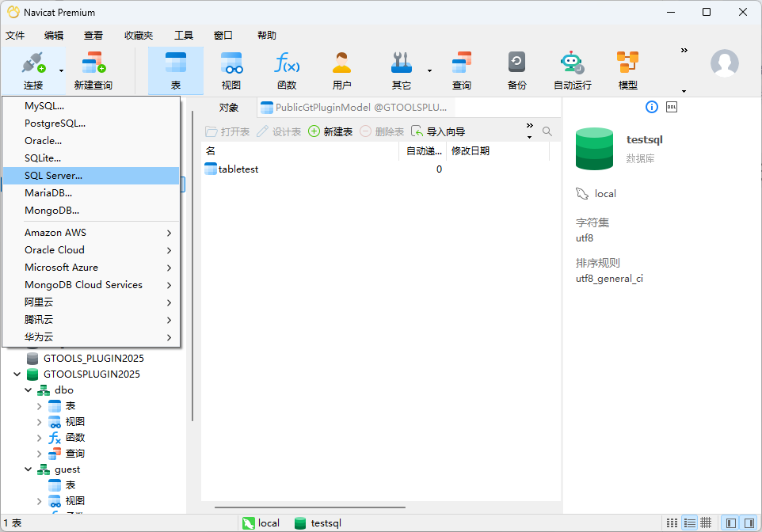The width and height of the screenshot is (762, 532).
Task: Select the tabletest table row
Action: (375, 169)
